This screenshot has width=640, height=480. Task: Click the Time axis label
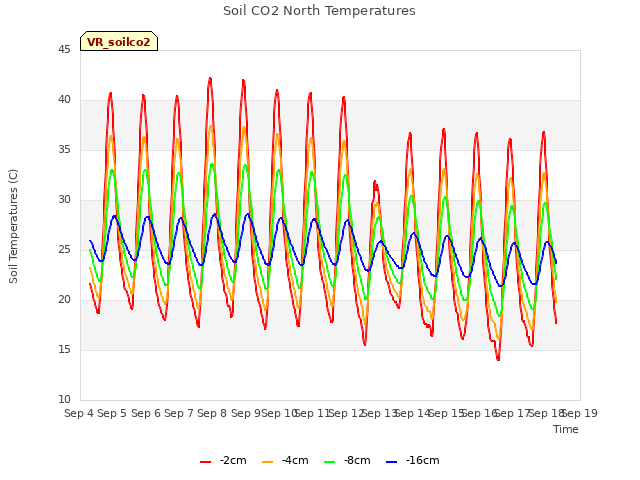[565, 429]
